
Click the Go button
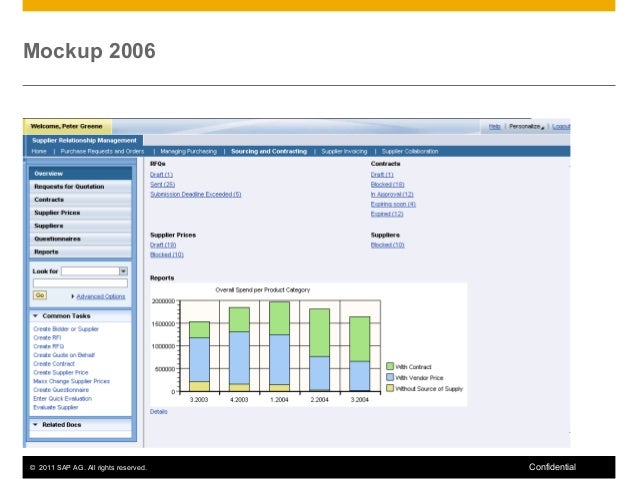40,295
